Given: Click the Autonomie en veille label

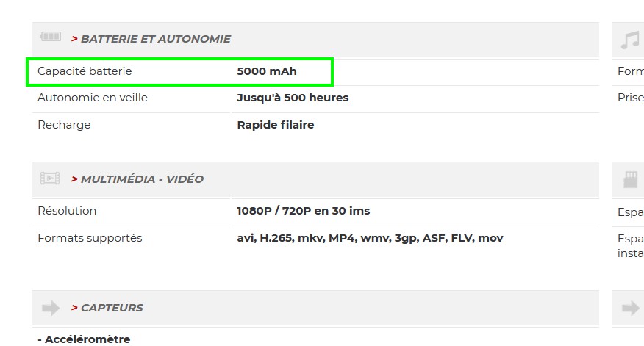Looking at the screenshot, I should [93, 98].
